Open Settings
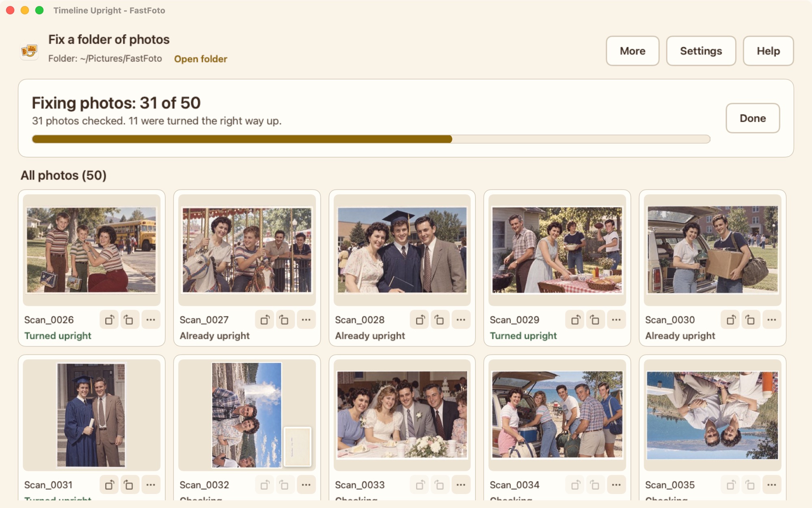Image resolution: width=812 pixels, height=508 pixels. coord(701,51)
